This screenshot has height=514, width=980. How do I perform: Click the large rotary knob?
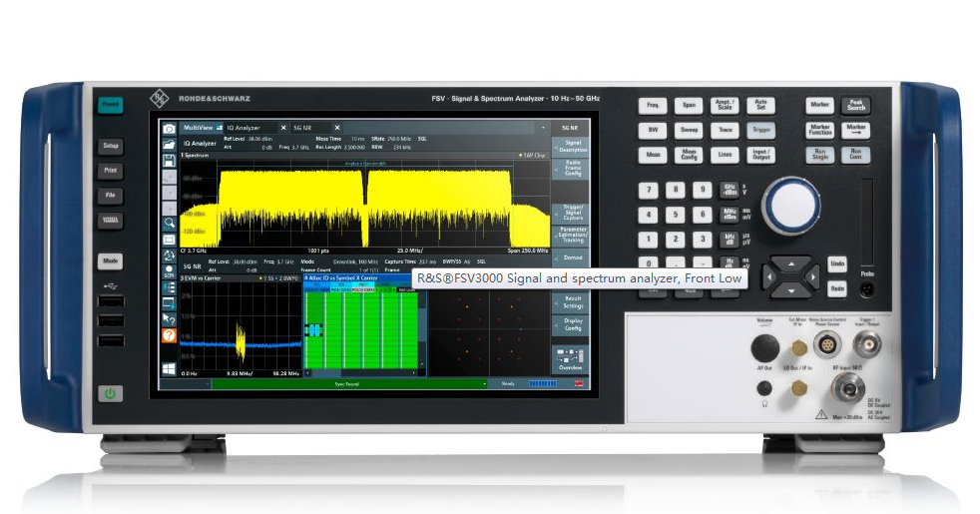(791, 205)
